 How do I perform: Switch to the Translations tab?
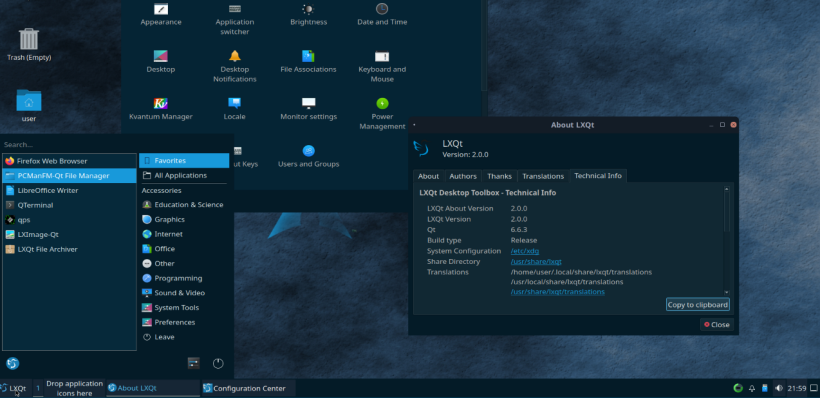click(543, 176)
